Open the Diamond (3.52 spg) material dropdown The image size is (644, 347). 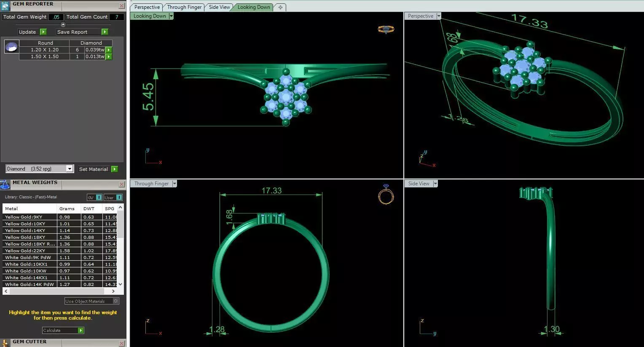tap(70, 169)
